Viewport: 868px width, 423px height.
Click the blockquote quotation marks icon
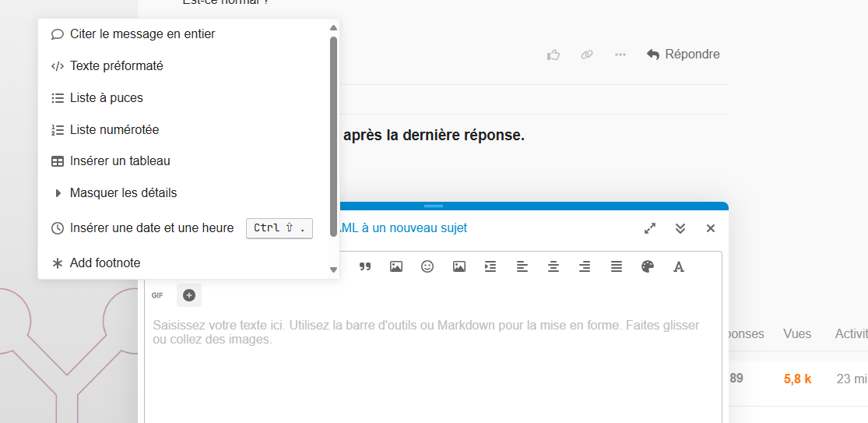tap(365, 266)
